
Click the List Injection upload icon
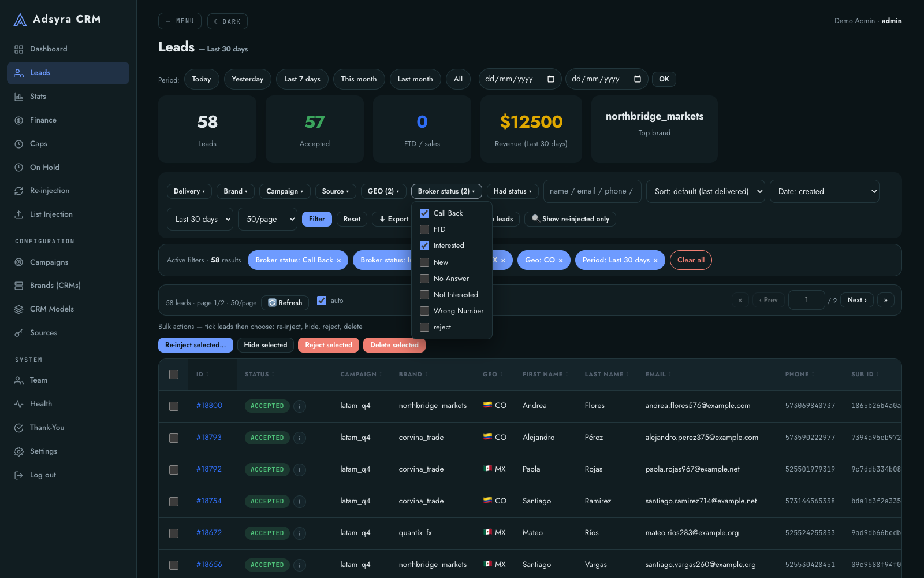coord(18,214)
